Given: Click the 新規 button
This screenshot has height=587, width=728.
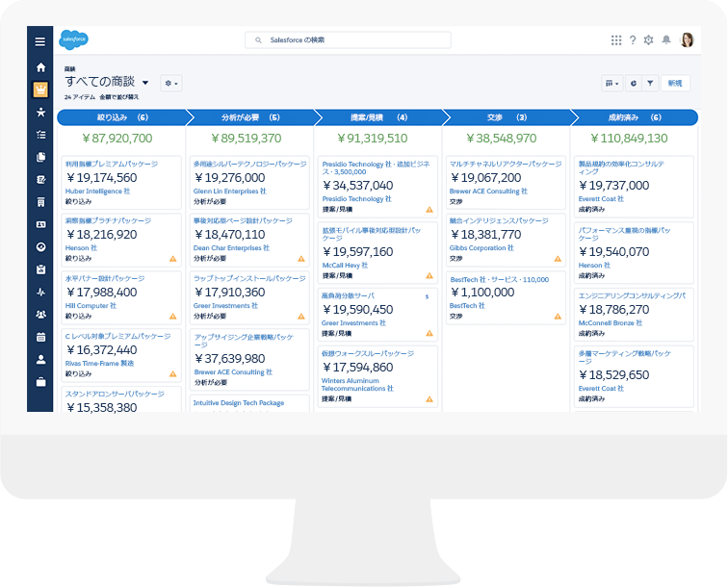Looking at the screenshot, I should [x=675, y=84].
